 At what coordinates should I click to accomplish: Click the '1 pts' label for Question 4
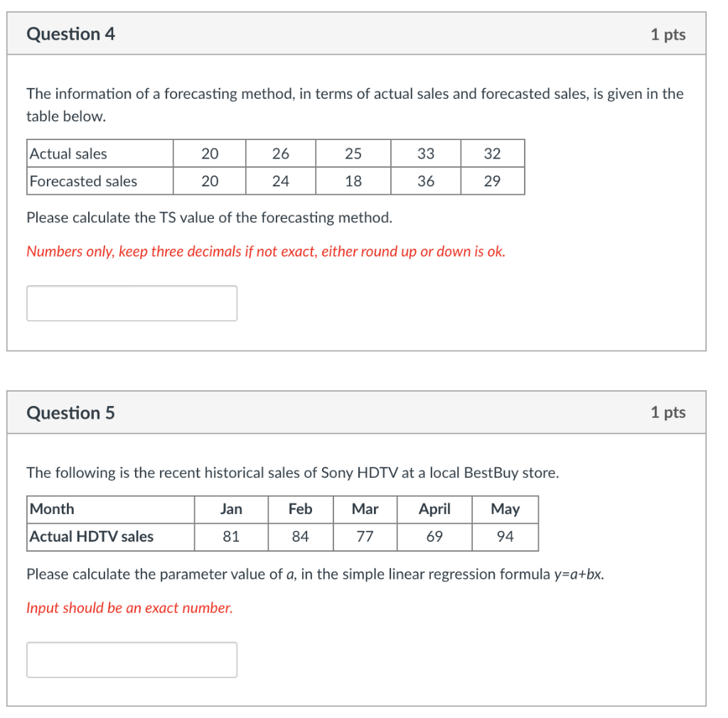(x=668, y=33)
